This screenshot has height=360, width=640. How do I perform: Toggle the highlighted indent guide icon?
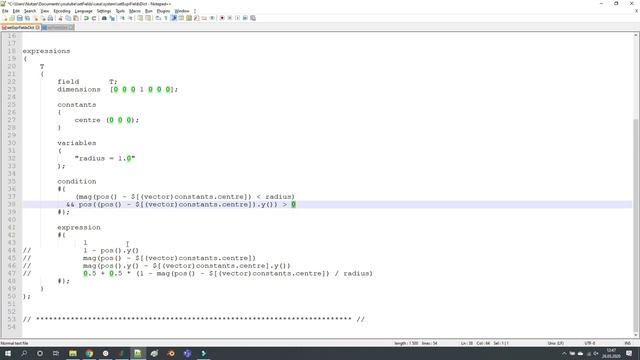173,18
